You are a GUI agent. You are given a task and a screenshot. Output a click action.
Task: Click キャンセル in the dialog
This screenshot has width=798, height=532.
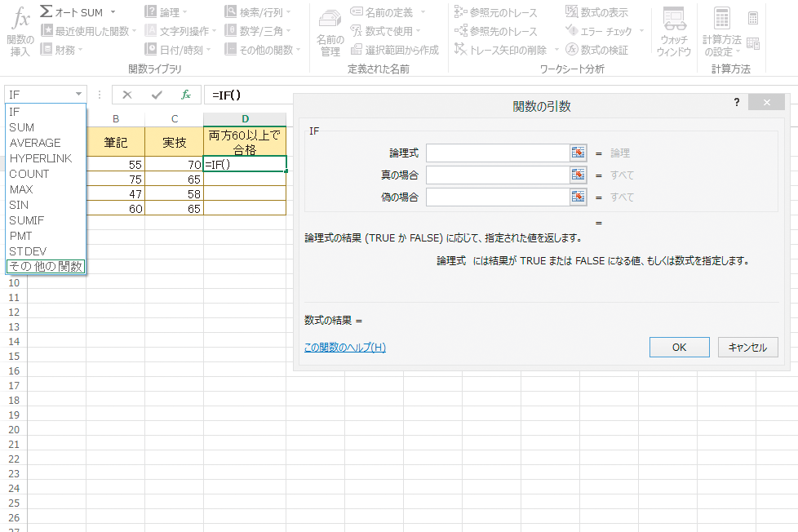click(x=747, y=348)
